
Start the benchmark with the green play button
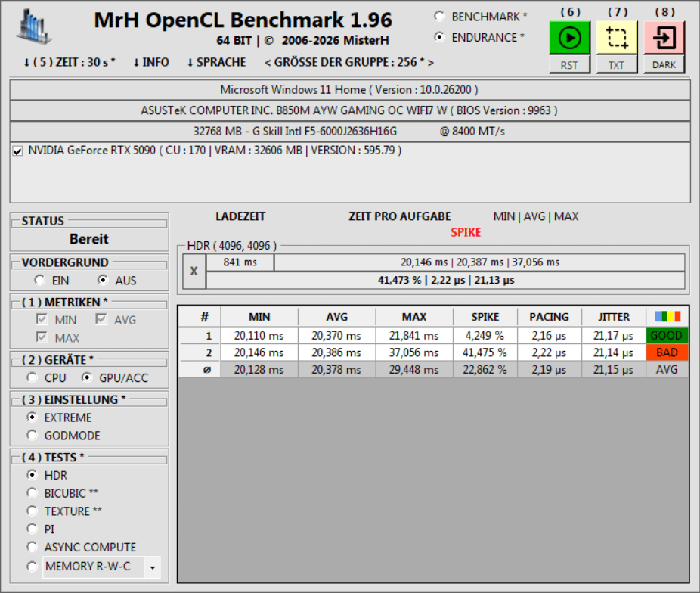coord(570,38)
